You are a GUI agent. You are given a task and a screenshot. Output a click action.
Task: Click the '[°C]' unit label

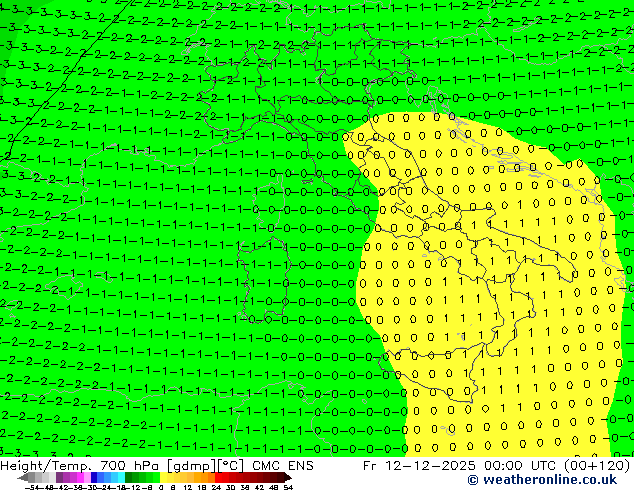pyautogui.click(x=230, y=466)
